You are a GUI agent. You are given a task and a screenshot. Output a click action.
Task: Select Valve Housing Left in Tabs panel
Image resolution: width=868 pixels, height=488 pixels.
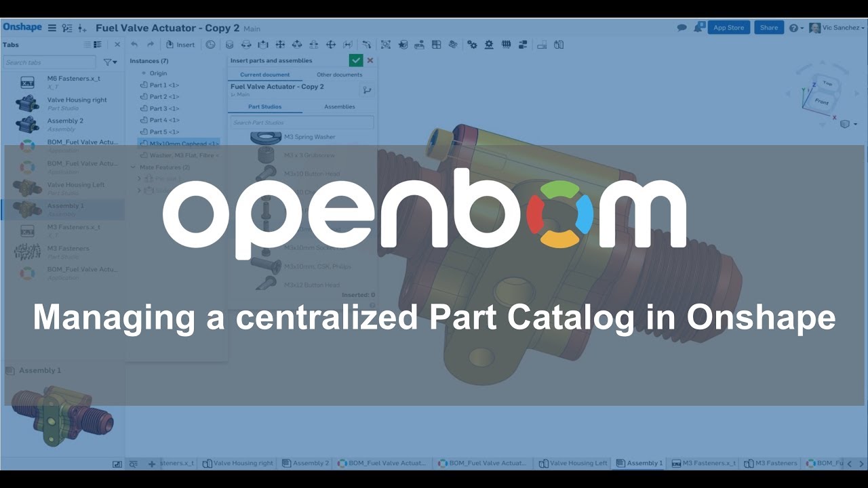pyautogui.click(x=62, y=188)
